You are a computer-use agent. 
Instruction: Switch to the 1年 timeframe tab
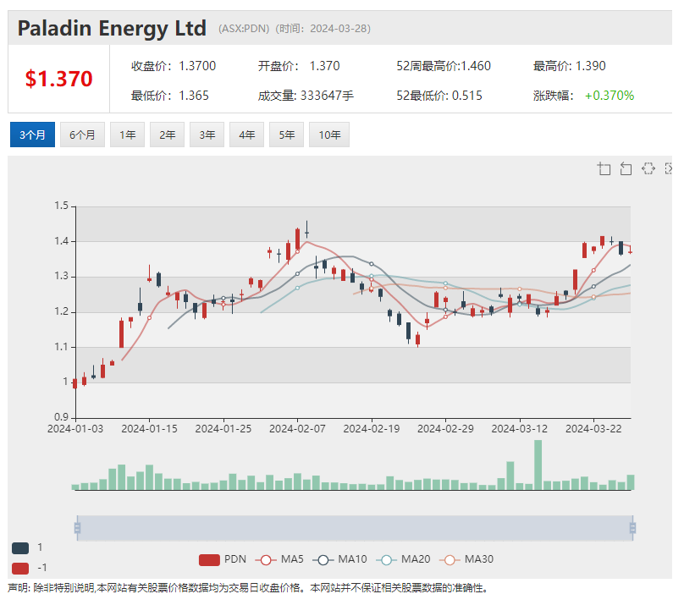pyautogui.click(x=127, y=134)
